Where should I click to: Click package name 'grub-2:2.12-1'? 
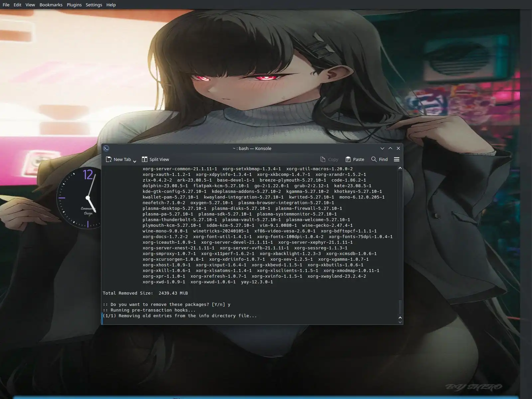click(312, 186)
